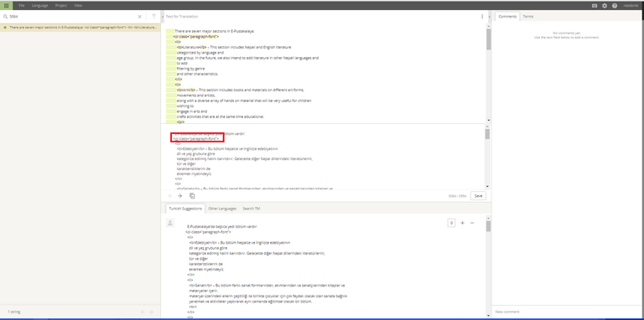Open the three-dot options menu for source text

coord(482,17)
